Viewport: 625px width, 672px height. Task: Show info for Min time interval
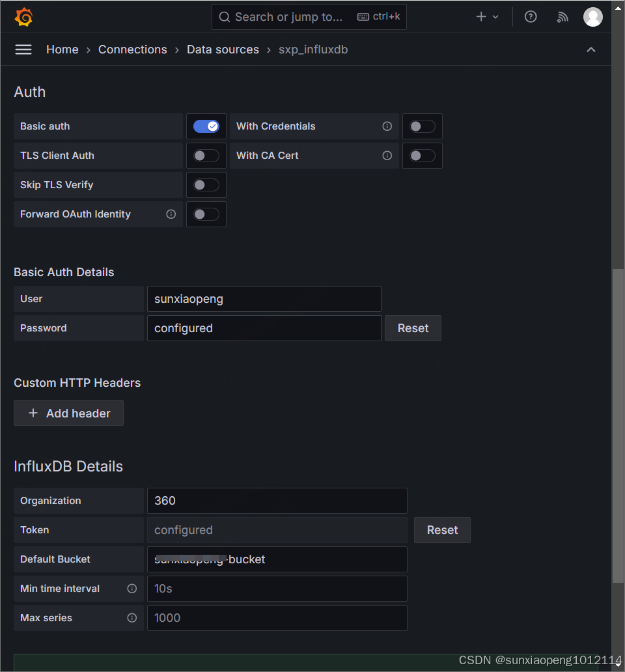tap(132, 589)
